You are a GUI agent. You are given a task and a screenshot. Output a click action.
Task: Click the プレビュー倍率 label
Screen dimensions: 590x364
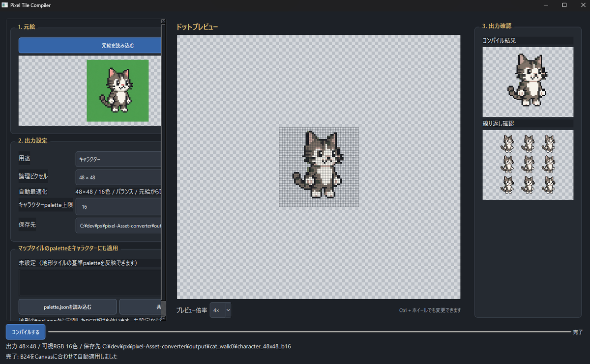point(192,310)
